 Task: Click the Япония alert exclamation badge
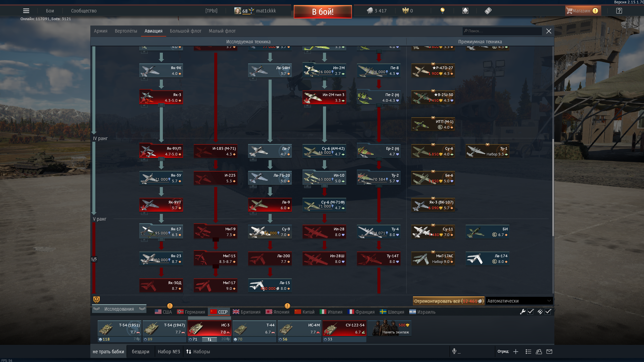[287, 306]
